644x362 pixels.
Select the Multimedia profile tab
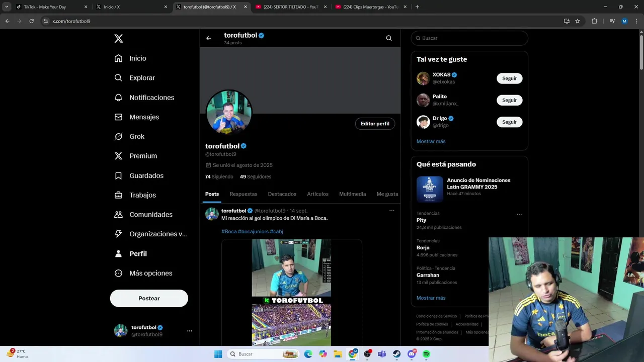click(x=353, y=194)
